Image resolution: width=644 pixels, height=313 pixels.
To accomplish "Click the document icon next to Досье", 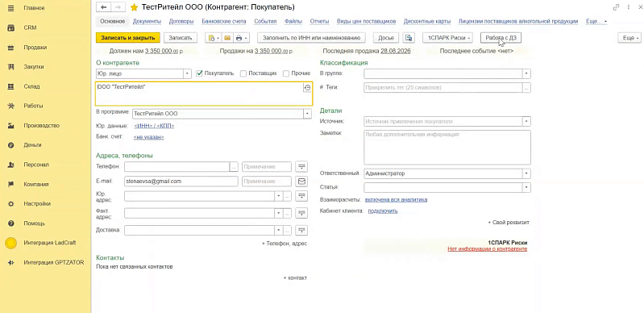I will pyautogui.click(x=409, y=38).
